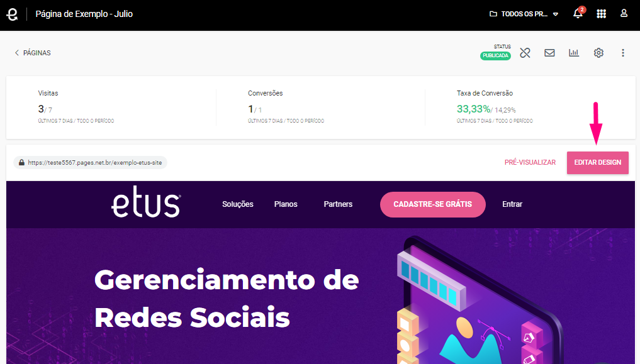The height and width of the screenshot is (364, 640).
Task: Select Partners in the preview menu
Action: [338, 204]
